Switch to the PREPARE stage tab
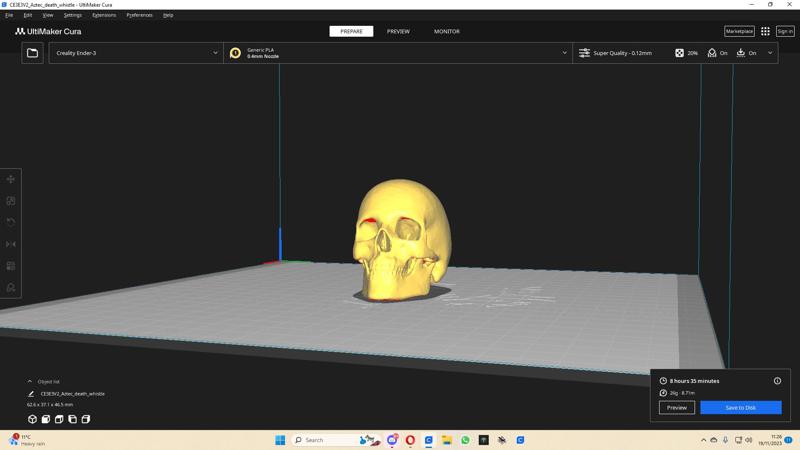 click(x=351, y=32)
